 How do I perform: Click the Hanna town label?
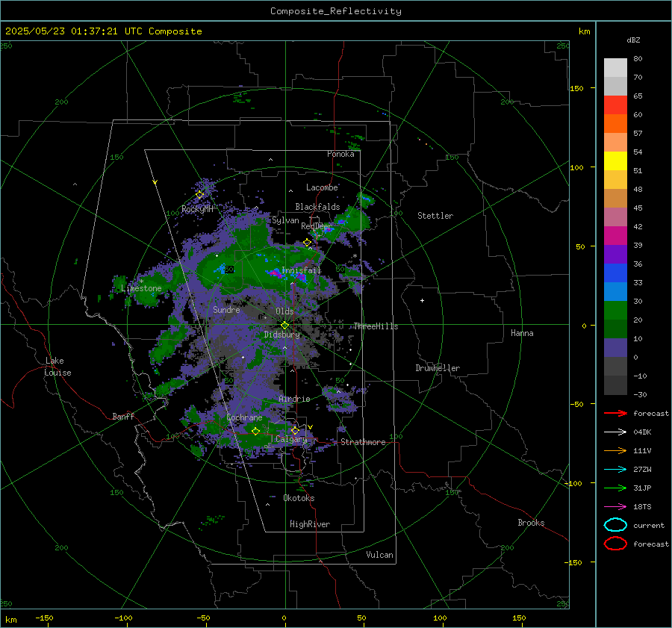tap(522, 333)
